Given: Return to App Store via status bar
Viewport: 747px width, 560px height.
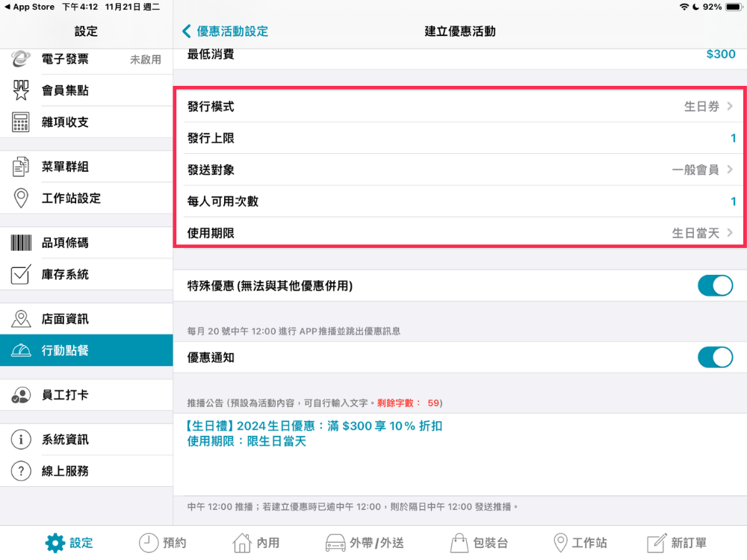Looking at the screenshot, I should [x=28, y=7].
